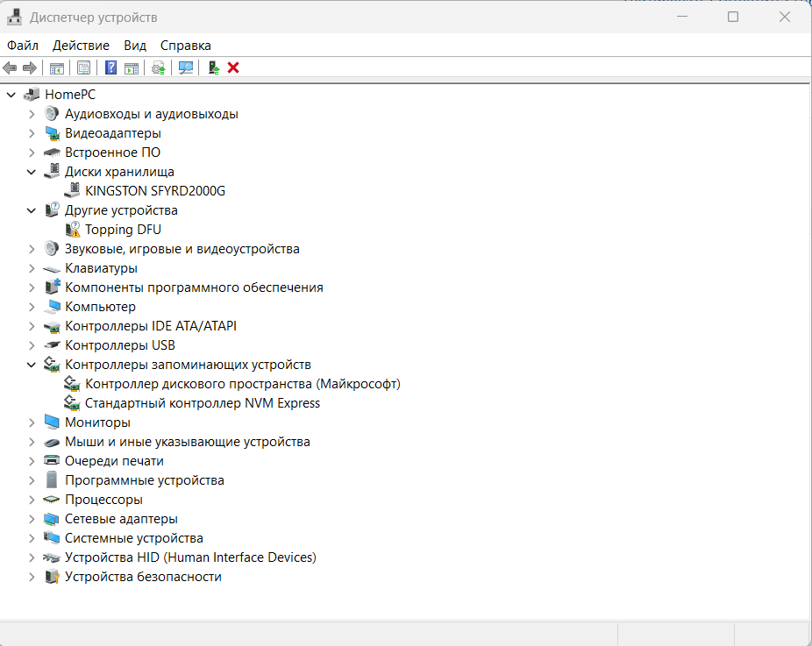The height and width of the screenshot is (646, 812).
Task: Click the speaker icon of Аудиовходы и аудиовыходы
Action: click(51, 113)
